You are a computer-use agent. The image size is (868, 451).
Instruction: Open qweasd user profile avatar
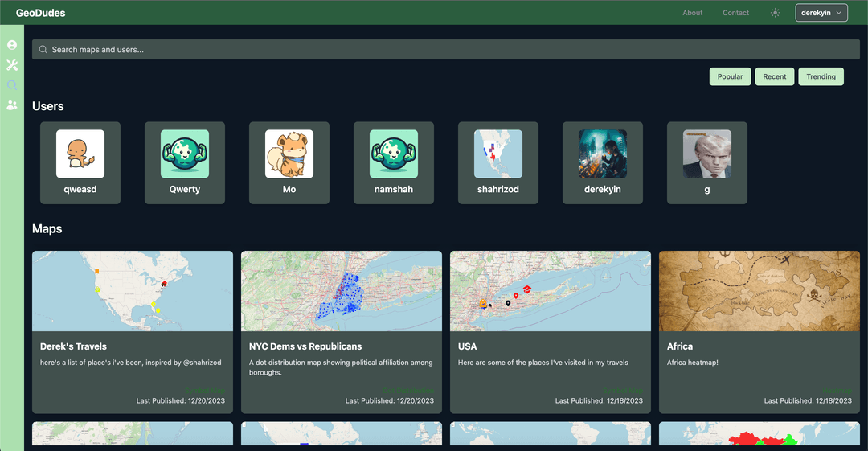coord(80,154)
